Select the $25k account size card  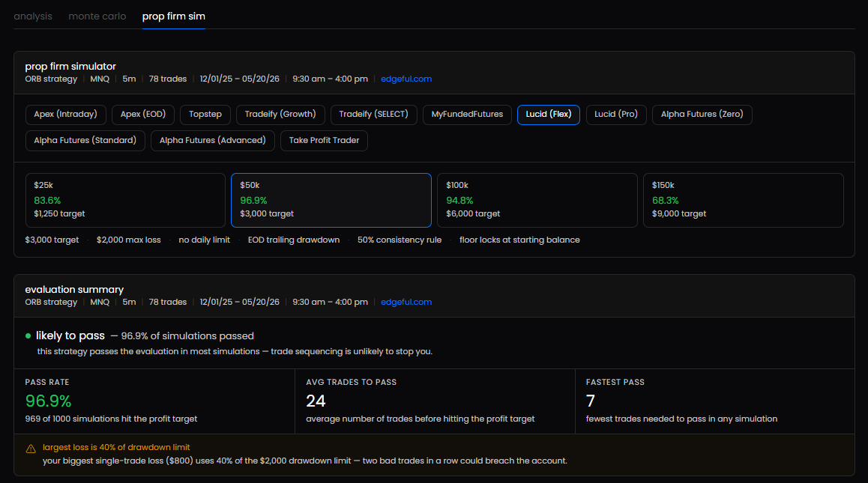point(125,200)
